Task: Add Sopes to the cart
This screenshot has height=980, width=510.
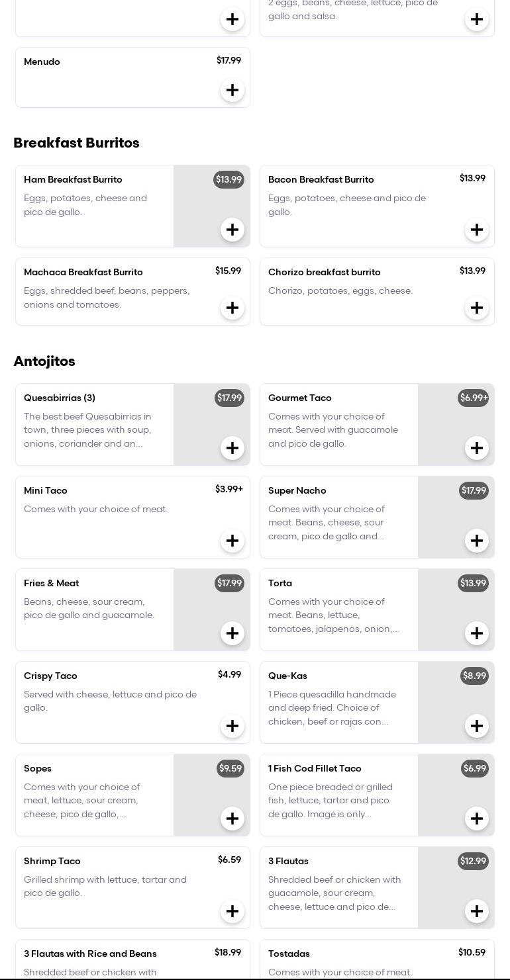Action: click(232, 819)
